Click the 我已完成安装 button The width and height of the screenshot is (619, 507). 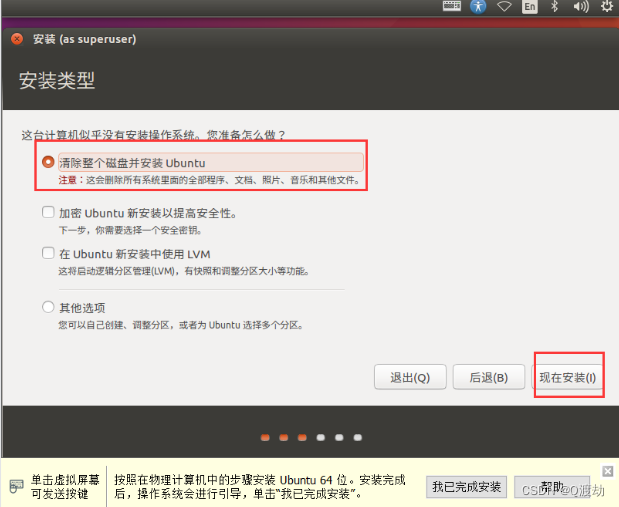(466, 487)
